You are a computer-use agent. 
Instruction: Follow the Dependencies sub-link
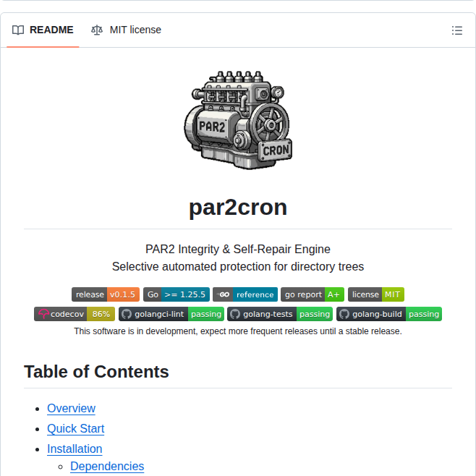[107, 466]
